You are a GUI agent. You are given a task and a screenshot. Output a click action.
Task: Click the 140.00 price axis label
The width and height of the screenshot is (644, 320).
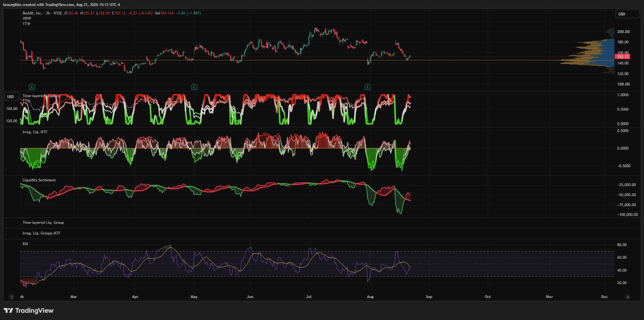coord(623,63)
